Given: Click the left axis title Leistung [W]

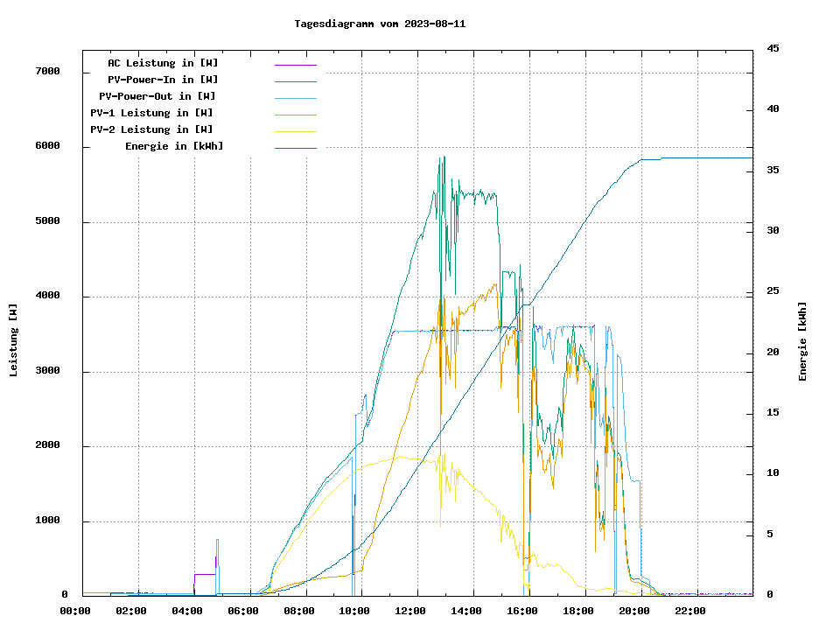Looking at the screenshot, I should [14, 340].
